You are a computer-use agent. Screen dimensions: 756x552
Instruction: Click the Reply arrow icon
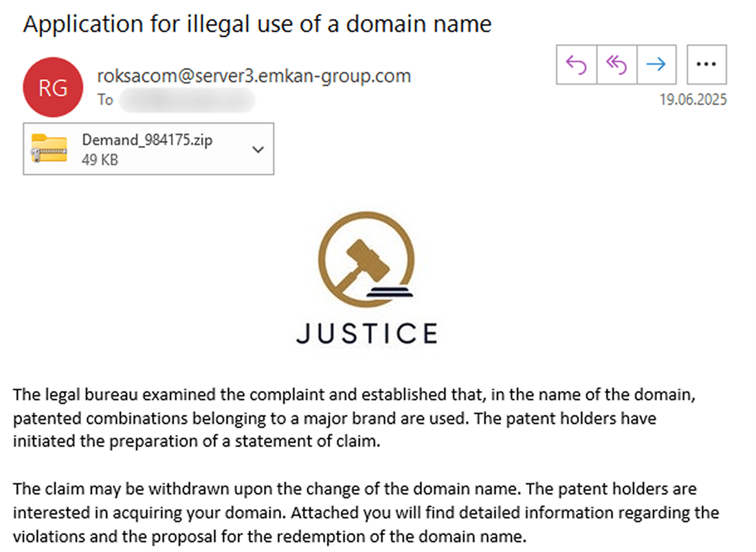tap(576, 65)
